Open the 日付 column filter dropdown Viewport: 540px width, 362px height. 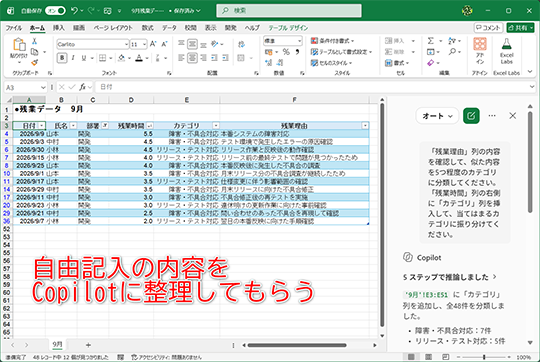point(42,126)
